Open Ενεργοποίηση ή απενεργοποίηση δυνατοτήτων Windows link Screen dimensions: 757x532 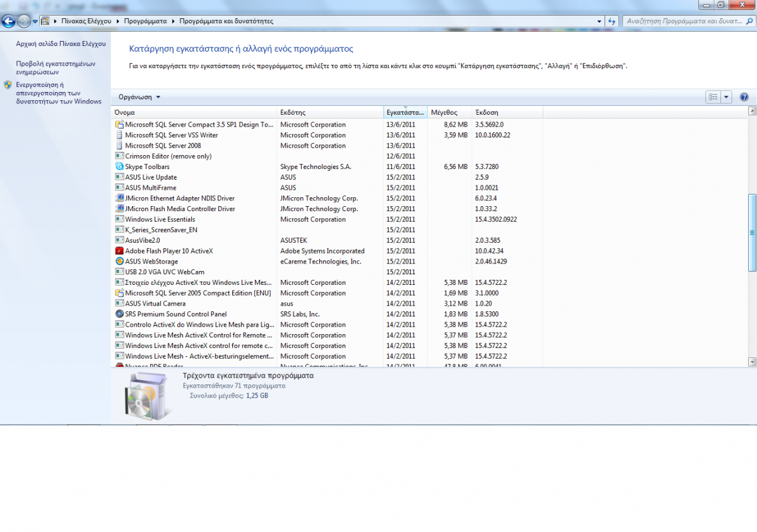[59, 93]
